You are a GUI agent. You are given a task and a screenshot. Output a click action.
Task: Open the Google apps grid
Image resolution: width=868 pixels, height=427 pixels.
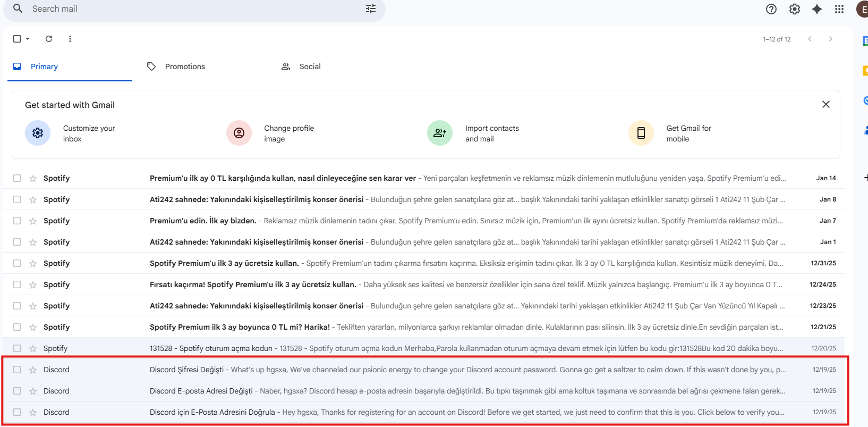coord(839,9)
